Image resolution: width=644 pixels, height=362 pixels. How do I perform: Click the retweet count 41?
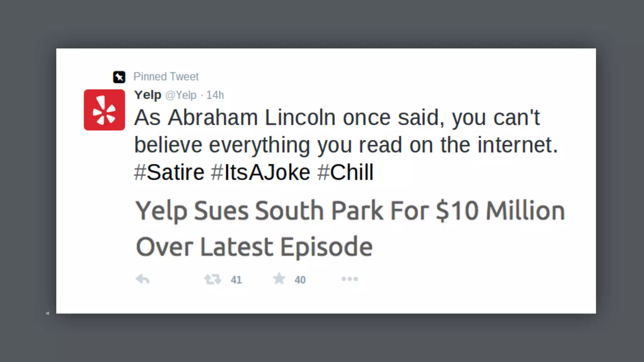pos(236,280)
